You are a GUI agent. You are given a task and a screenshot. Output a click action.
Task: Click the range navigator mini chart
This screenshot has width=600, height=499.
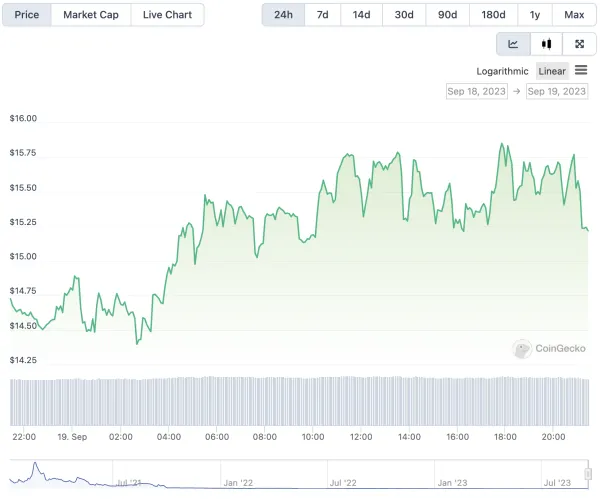point(300,474)
